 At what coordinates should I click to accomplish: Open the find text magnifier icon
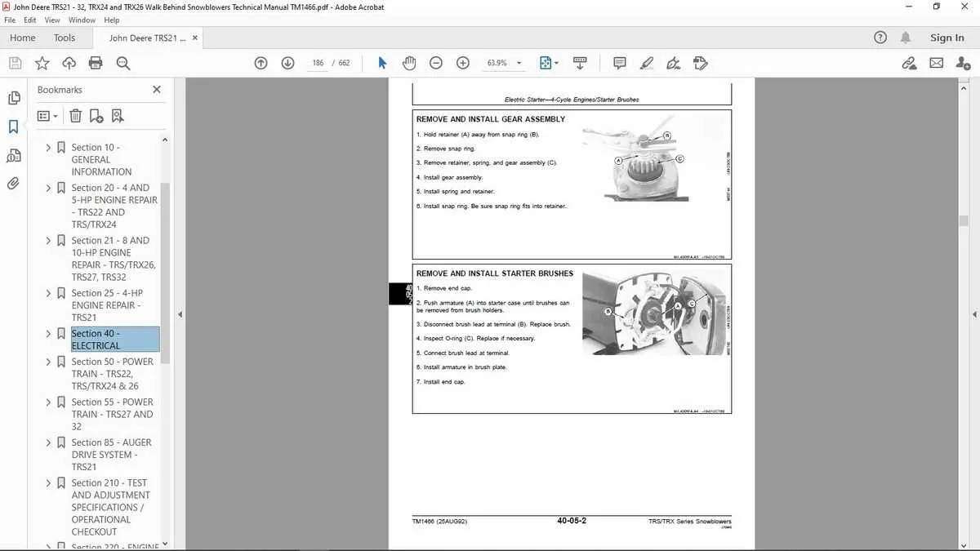click(123, 63)
